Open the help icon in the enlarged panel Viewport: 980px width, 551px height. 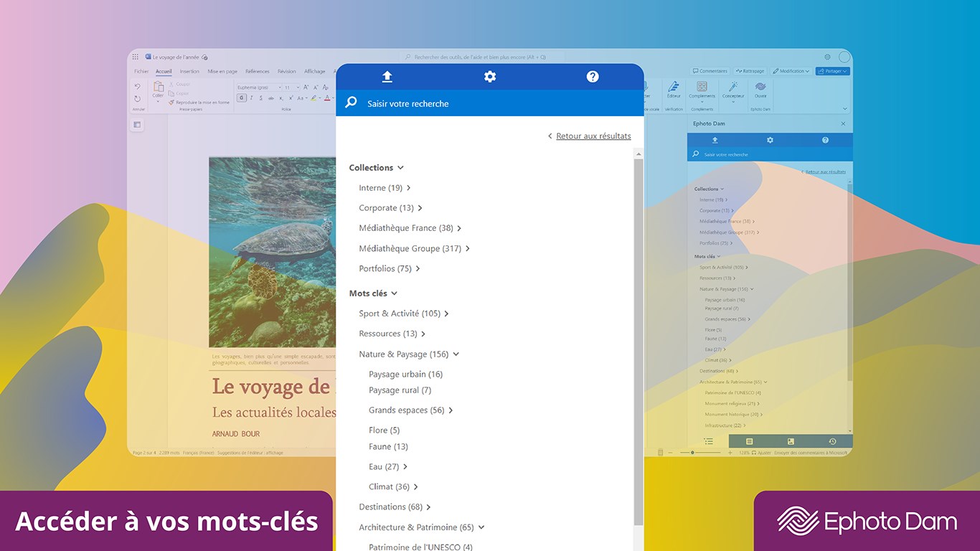(593, 77)
